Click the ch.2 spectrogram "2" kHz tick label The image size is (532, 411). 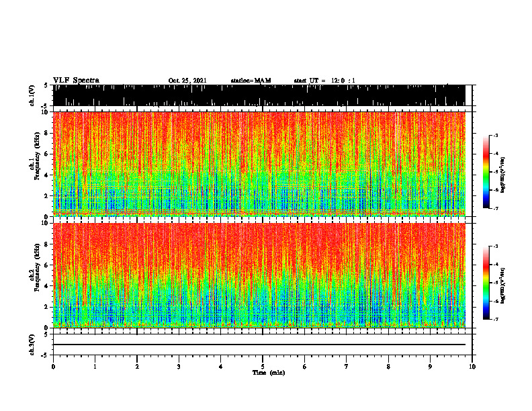point(46,307)
